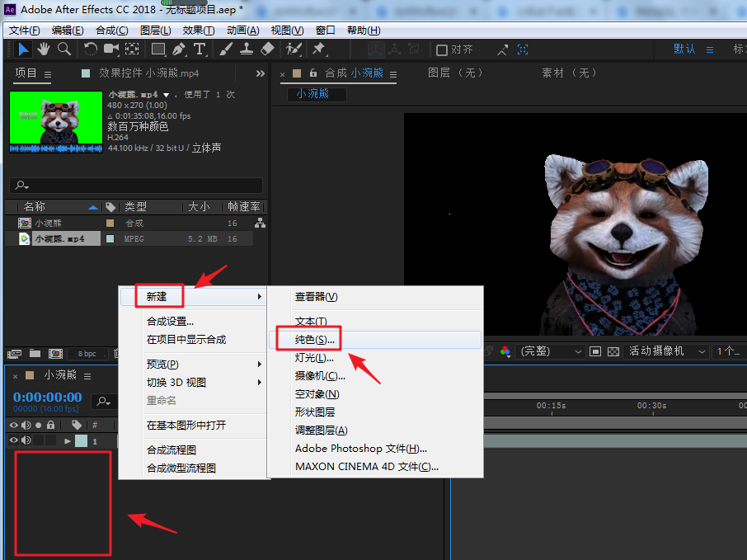Enable the 对齐 snapping checkbox
747x560 pixels.
(442, 50)
